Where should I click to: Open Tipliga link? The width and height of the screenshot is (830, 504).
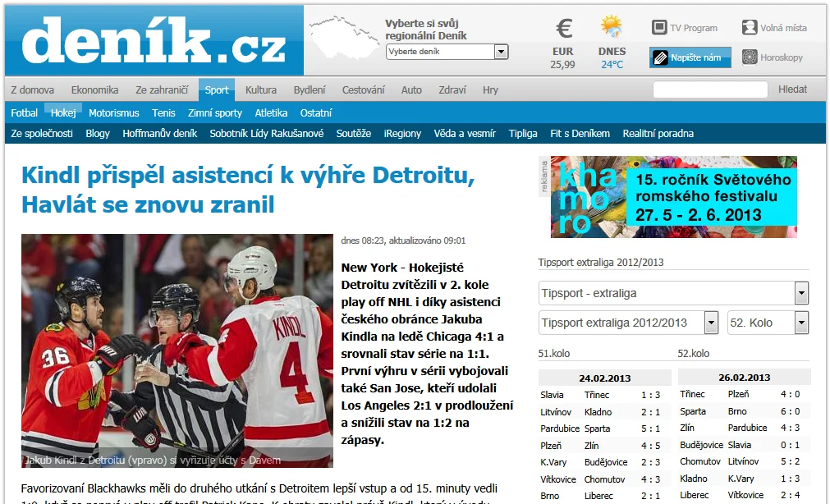pyautogui.click(x=523, y=133)
